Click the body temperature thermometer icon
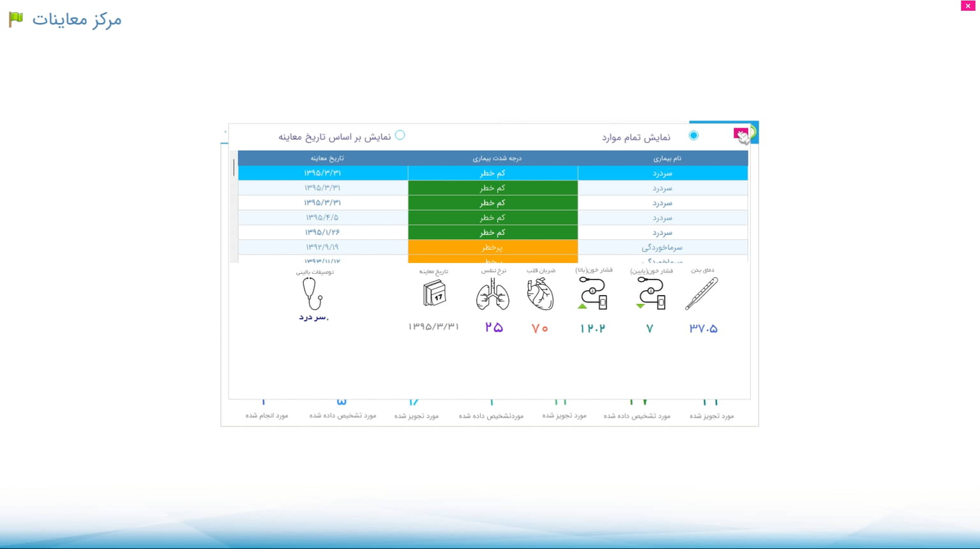Viewport: 980px width, 549px height. (702, 294)
